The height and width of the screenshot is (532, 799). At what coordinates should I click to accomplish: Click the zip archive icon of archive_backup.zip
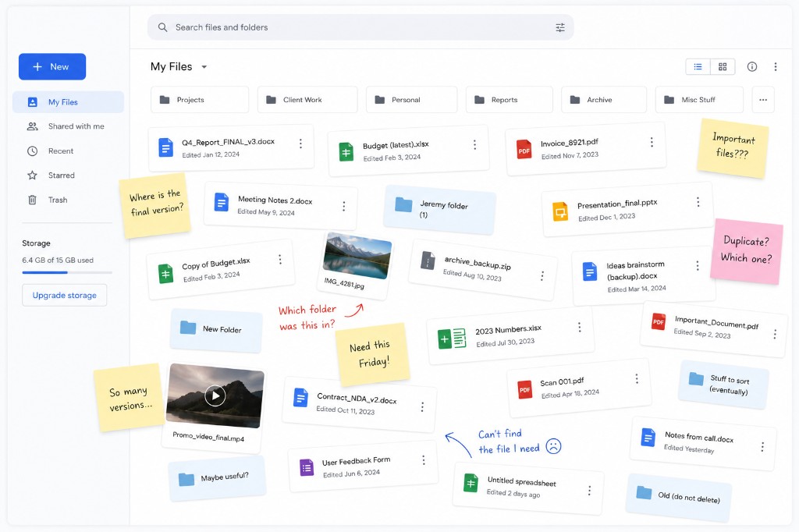click(x=428, y=261)
